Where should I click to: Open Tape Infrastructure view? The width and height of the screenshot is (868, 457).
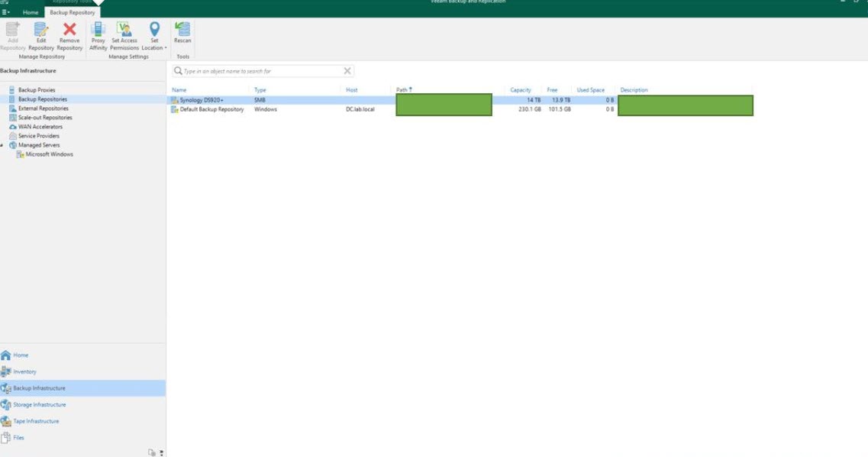pos(36,422)
